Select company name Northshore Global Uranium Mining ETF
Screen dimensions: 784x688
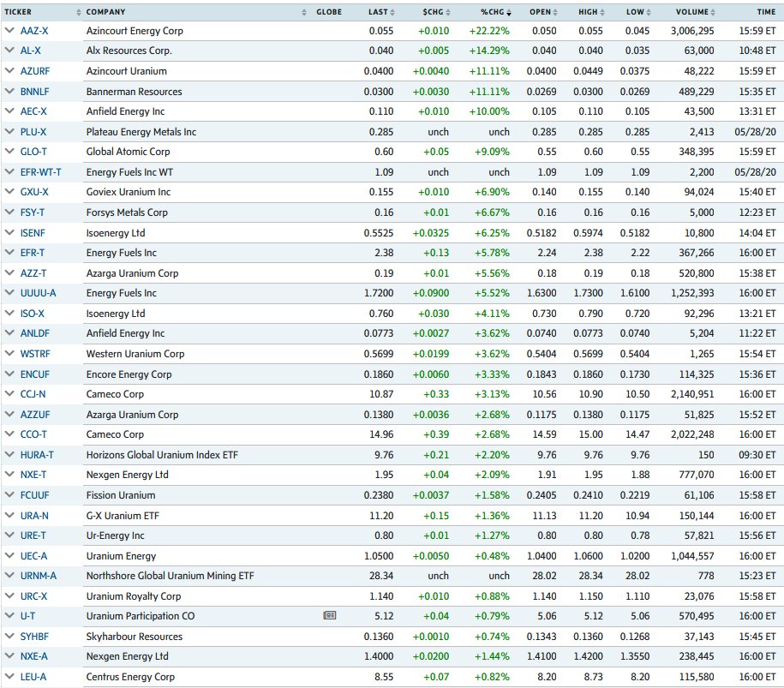pos(170,576)
